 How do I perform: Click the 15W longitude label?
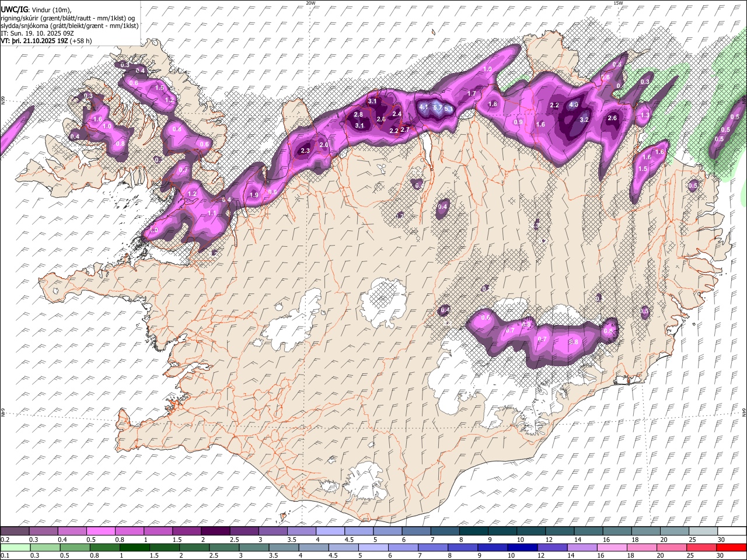click(x=618, y=3)
